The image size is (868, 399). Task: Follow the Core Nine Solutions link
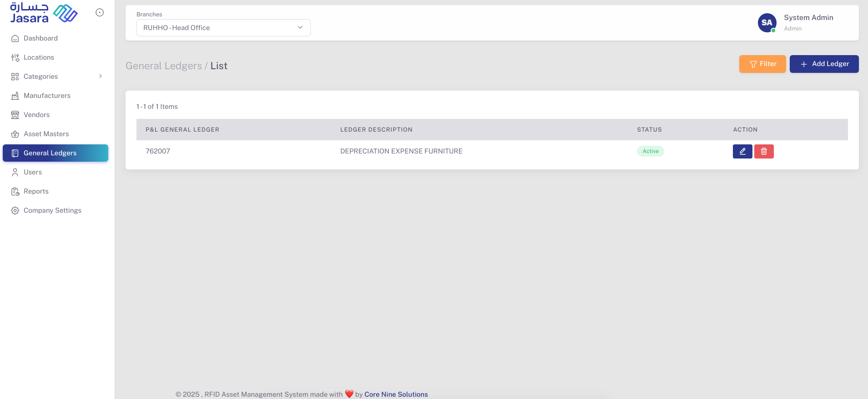pos(396,394)
